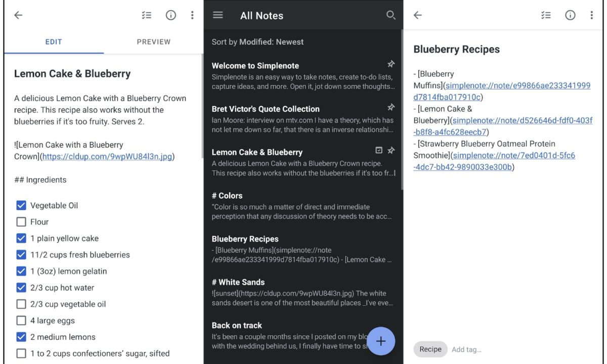Uncheck the Vegetable Oil ingredient
Screen dimensions: 607x364
[x=20, y=205]
